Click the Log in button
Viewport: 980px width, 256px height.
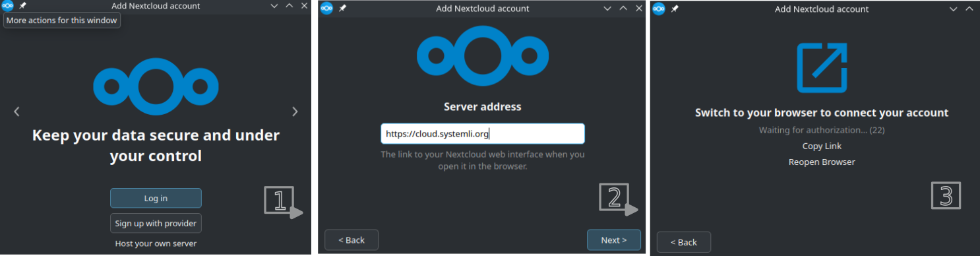(156, 198)
